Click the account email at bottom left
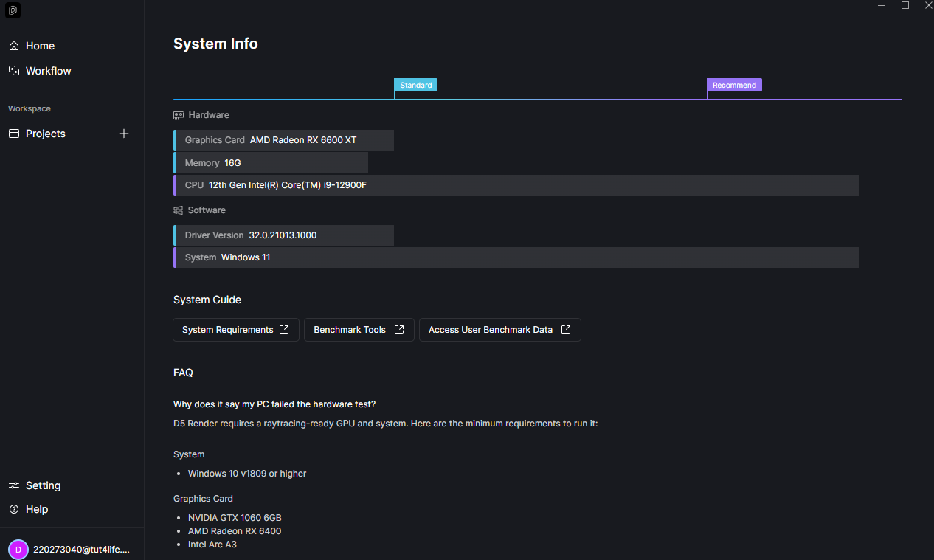 click(x=81, y=550)
